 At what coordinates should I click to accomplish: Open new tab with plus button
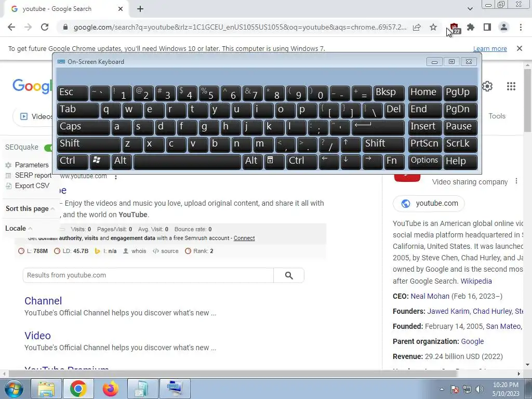tap(140, 9)
